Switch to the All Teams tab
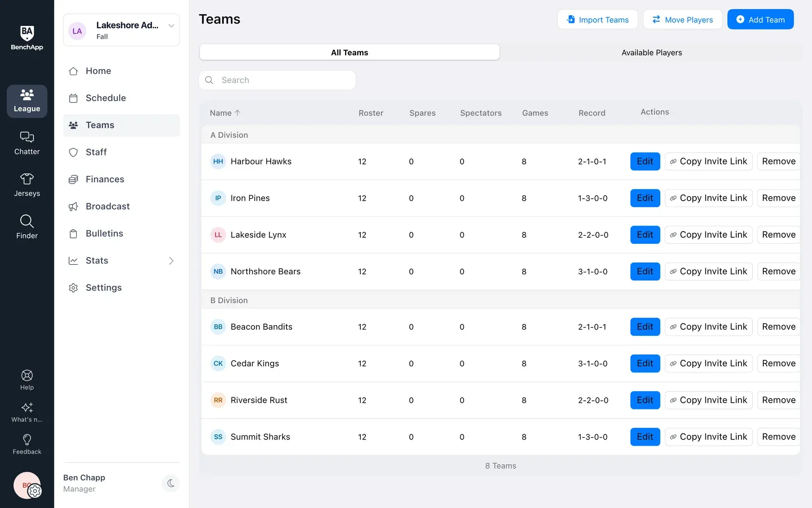This screenshot has height=508, width=812. pos(350,52)
